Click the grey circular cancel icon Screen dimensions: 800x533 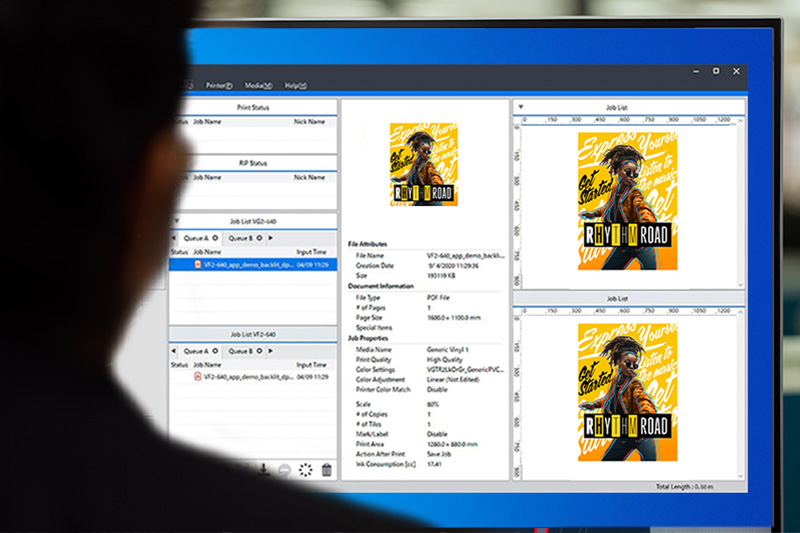coord(284,469)
